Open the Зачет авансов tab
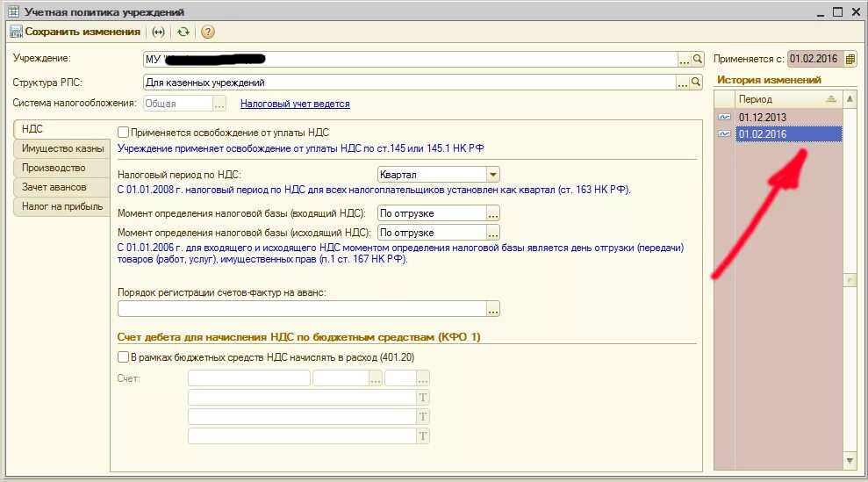The image size is (868, 482). point(61,187)
